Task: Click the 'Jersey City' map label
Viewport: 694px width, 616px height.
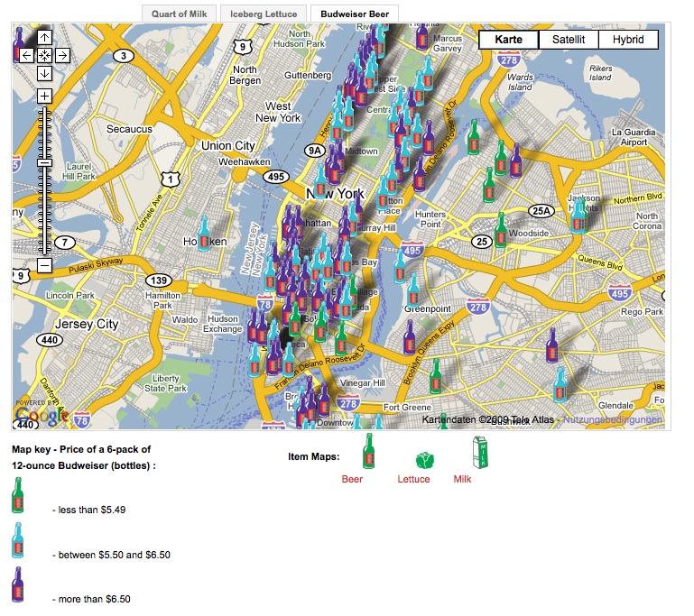Action: pyautogui.click(x=87, y=324)
